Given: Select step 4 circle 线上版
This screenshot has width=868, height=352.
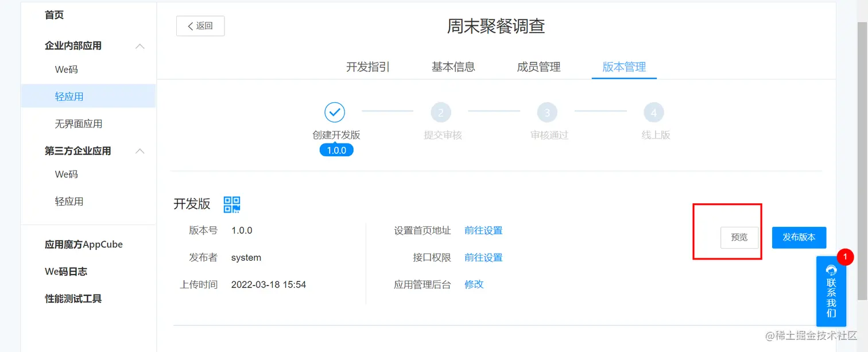Looking at the screenshot, I should coord(654,113).
